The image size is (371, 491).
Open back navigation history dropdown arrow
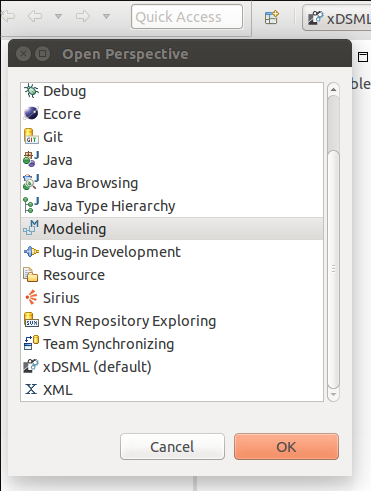pos(58,16)
